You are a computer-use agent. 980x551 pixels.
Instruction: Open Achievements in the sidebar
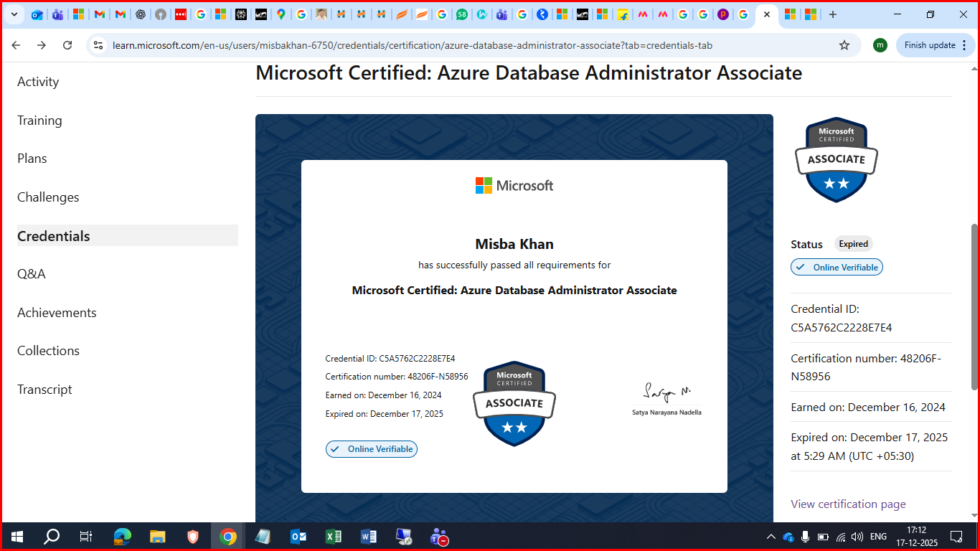(57, 313)
